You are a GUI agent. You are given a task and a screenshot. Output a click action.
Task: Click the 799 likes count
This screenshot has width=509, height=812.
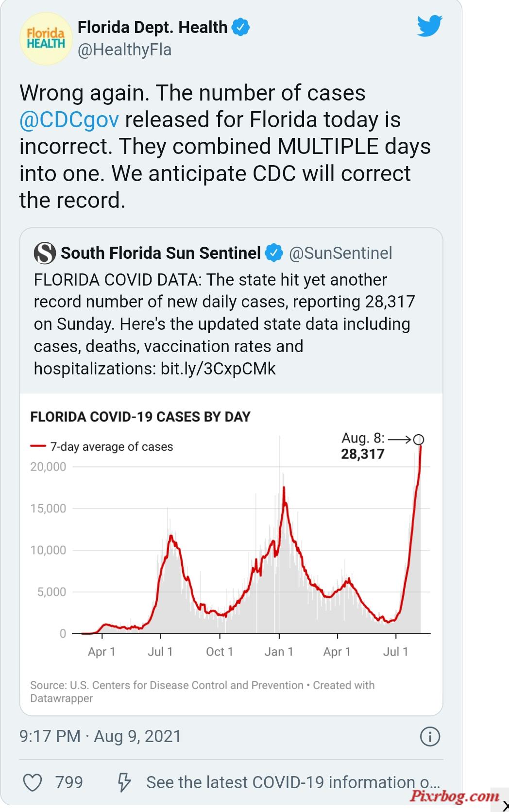(69, 782)
